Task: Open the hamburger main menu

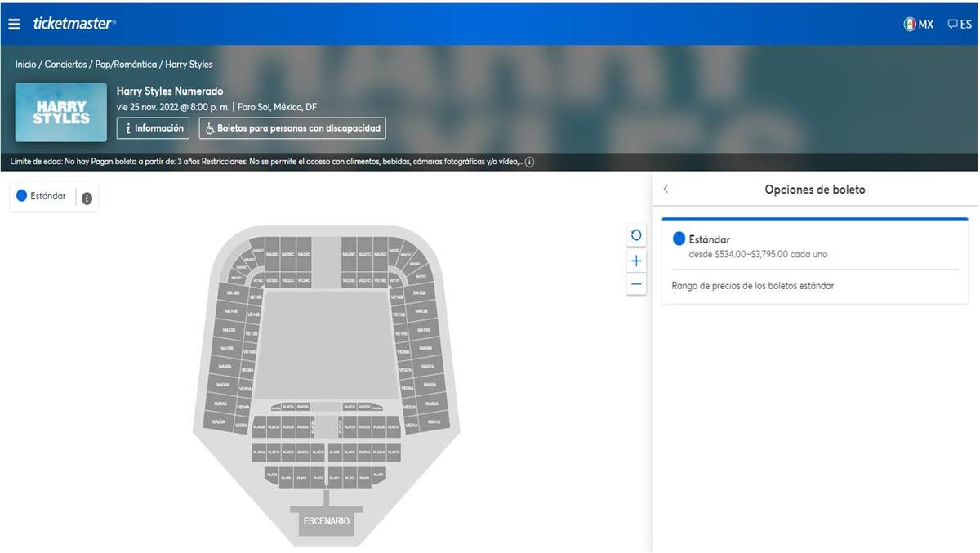Action: point(14,24)
